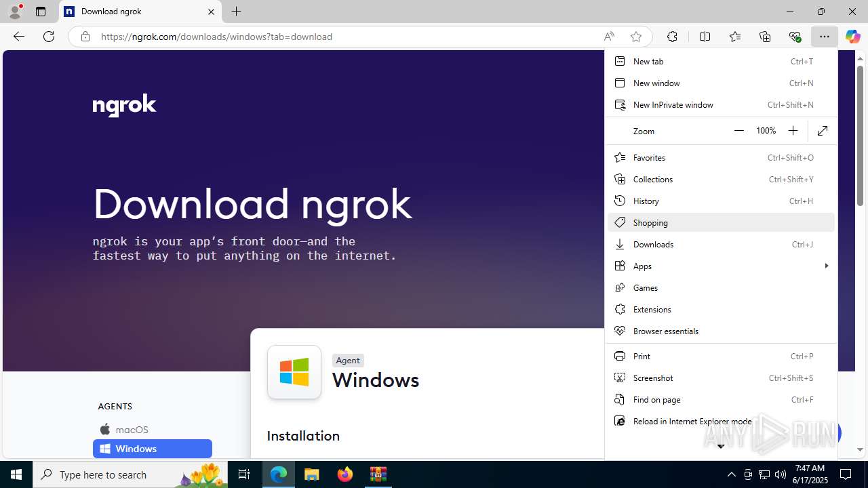The width and height of the screenshot is (868, 488).
Task: Open the Favorites toolbar icon
Action: [x=734, y=37]
